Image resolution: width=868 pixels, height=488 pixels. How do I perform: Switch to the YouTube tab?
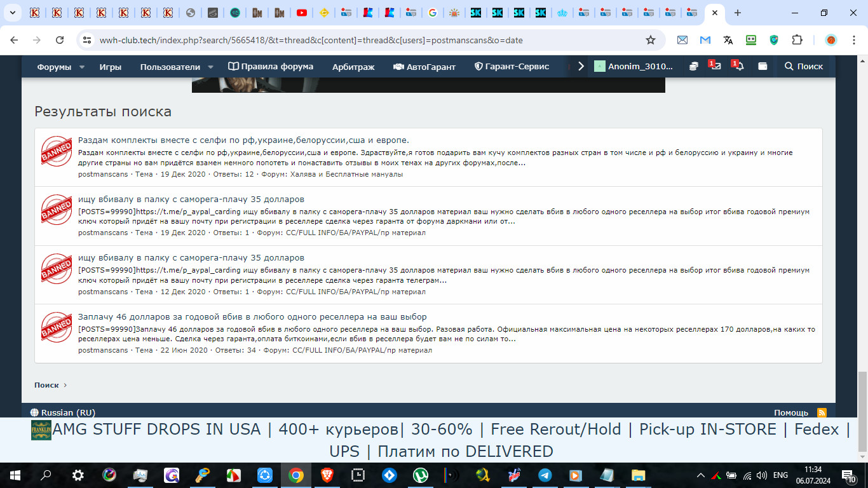(x=302, y=13)
